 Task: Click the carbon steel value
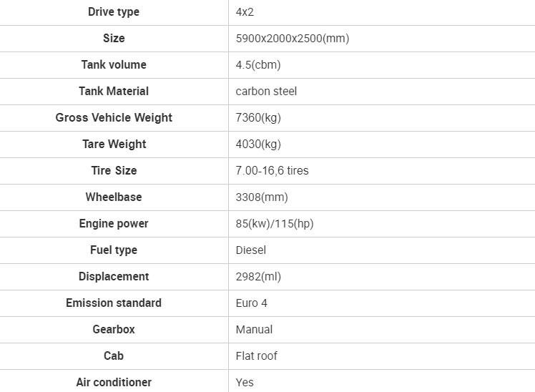(x=266, y=92)
